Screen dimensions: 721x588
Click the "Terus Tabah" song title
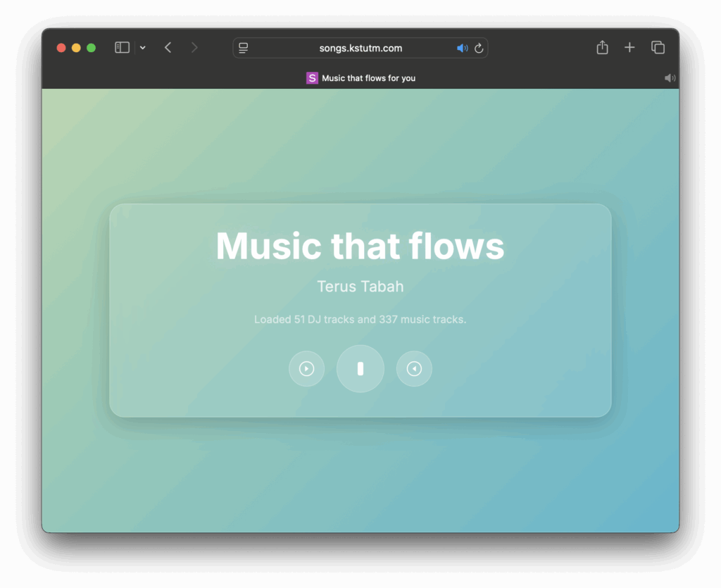[360, 287]
